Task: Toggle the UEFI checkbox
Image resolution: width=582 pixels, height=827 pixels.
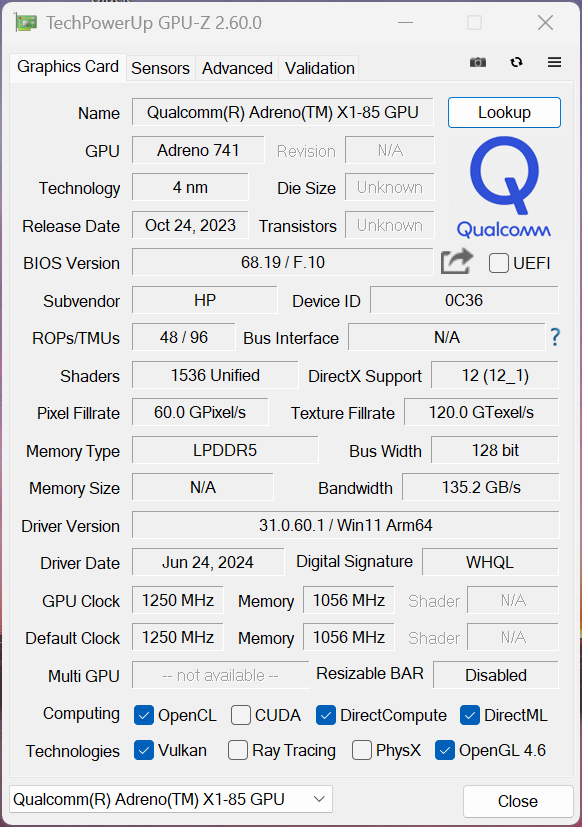Action: click(499, 263)
